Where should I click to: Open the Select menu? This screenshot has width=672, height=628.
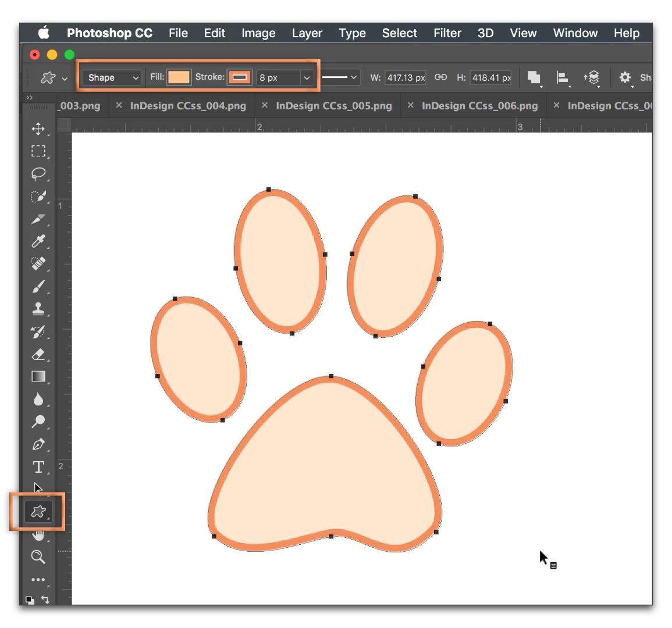coord(400,33)
